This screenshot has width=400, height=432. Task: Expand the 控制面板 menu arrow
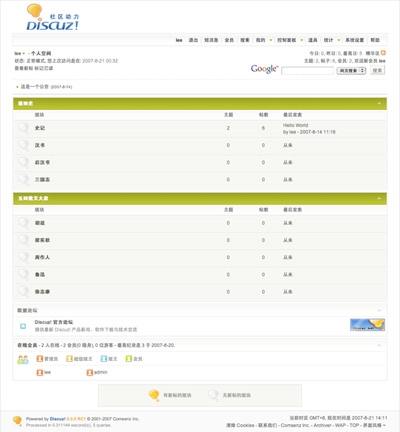(302, 40)
